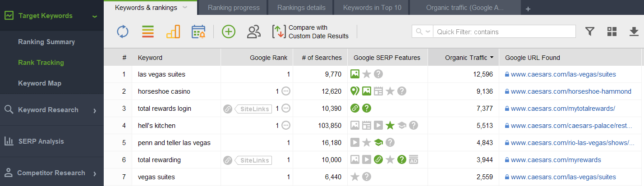Open the grid workspace layout icon
Viewport: 644px width, 186px height.
click(x=612, y=31)
